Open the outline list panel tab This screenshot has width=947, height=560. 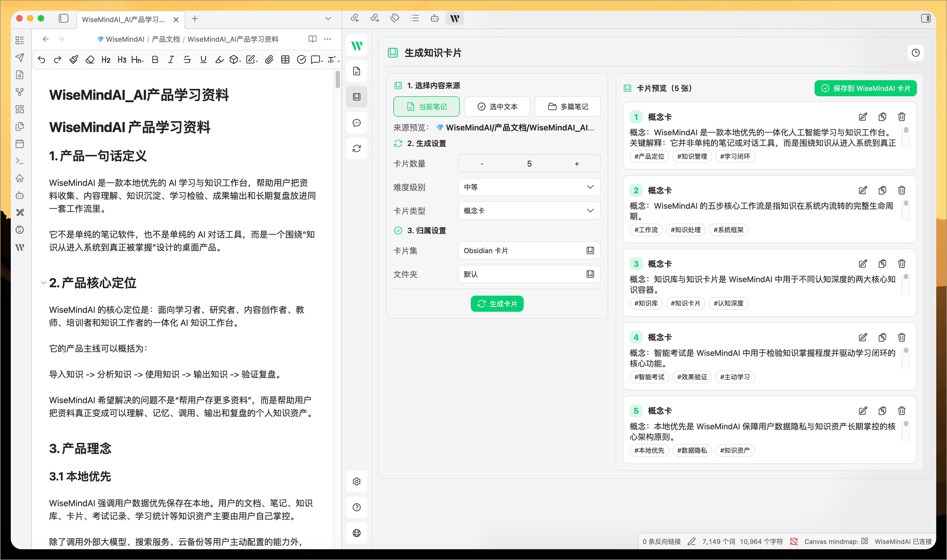pyautogui.click(x=415, y=18)
